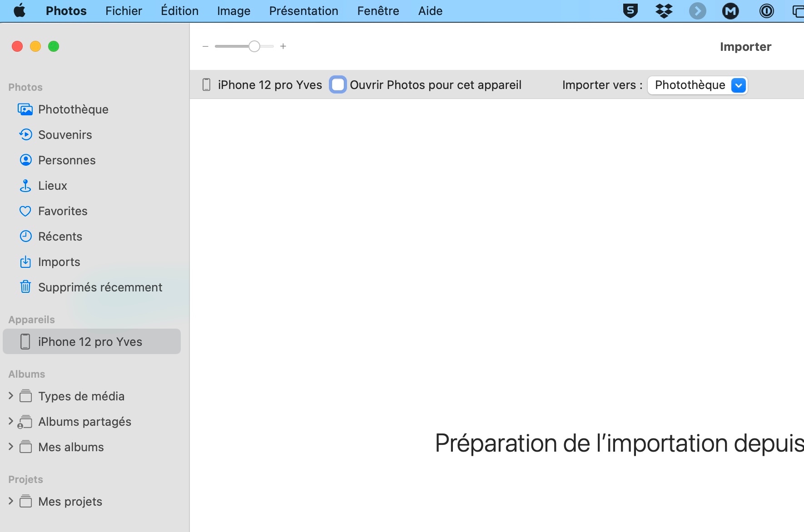Select Favorites in the sidebar
804x532 pixels.
[x=92, y=211]
